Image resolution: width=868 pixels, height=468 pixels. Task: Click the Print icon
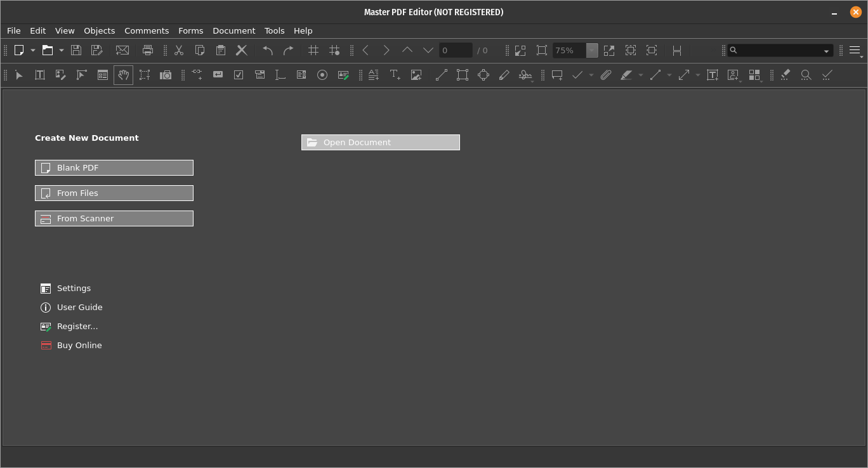point(148,50)
